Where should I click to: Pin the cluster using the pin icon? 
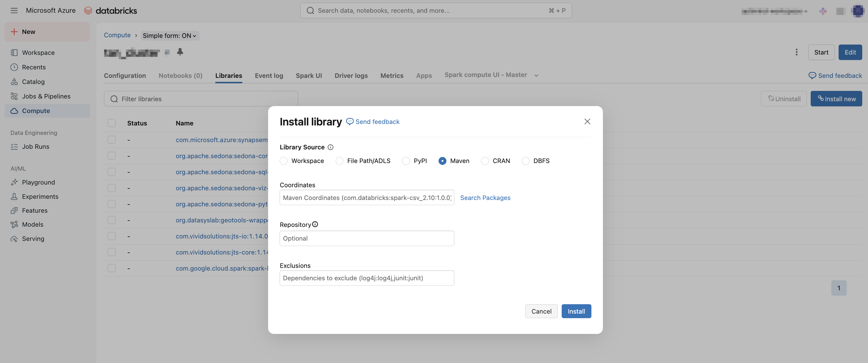click(x=180, y=52)
